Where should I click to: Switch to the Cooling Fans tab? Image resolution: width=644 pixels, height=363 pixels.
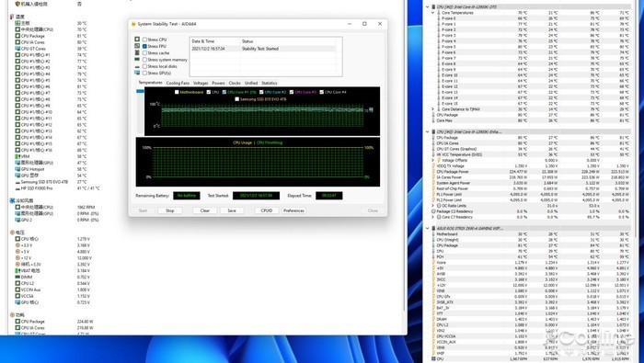(178, 83)
